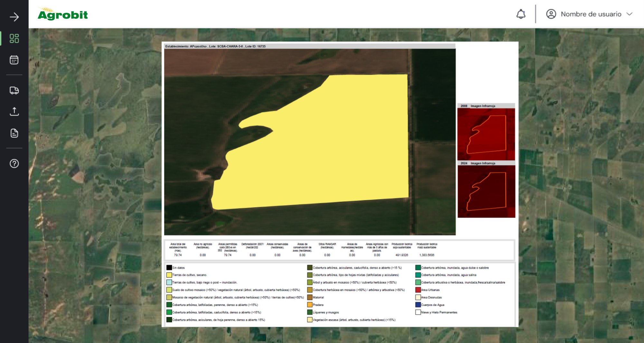Click the 'Deforestación 2007' column header

pyautogui.click(x=252, y=246)
